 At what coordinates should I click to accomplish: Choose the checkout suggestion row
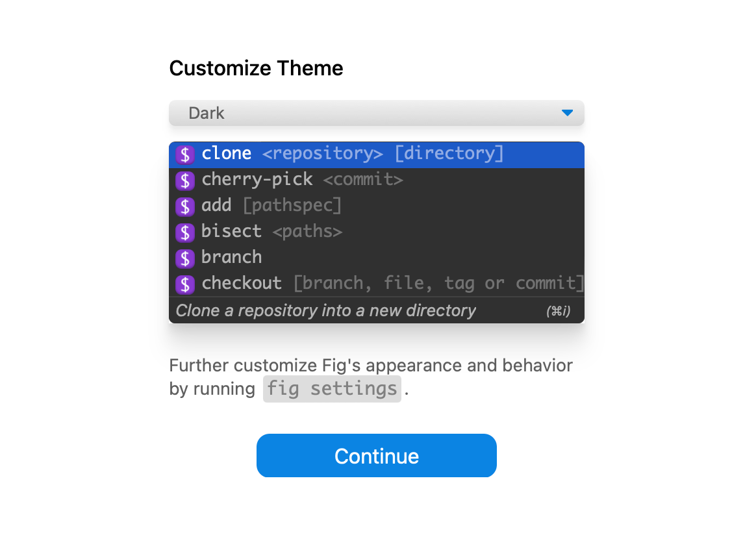click(377, 284)
